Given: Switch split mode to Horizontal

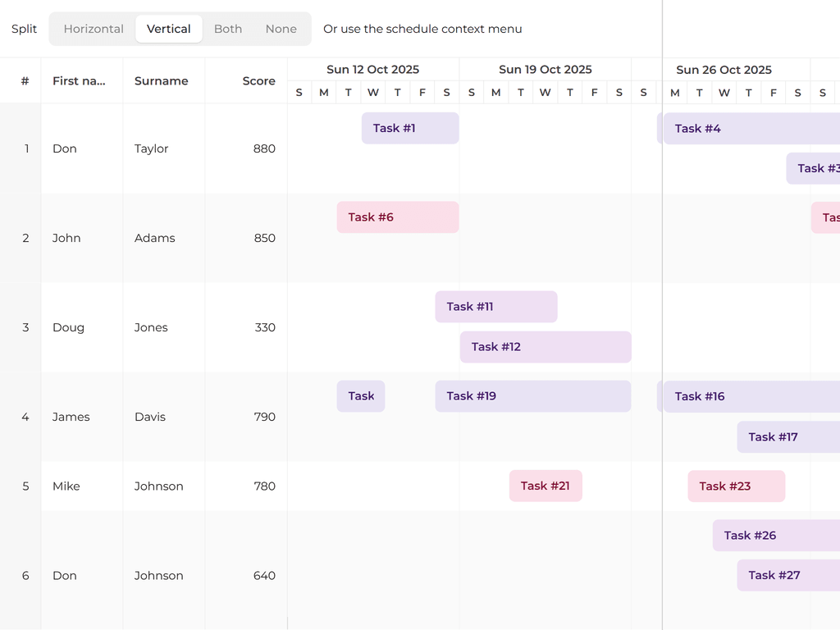Looking at the screenshot, I should (x=93, y=28).
